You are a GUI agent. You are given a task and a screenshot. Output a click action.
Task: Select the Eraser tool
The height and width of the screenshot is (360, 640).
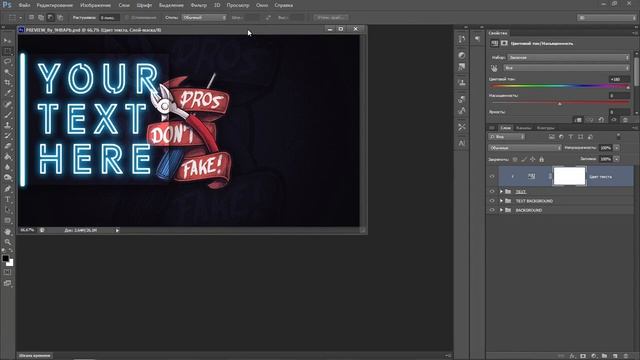7,146
